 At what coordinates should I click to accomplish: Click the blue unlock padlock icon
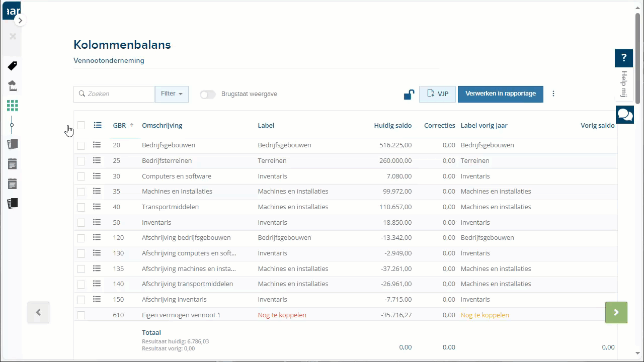(409, 94)
